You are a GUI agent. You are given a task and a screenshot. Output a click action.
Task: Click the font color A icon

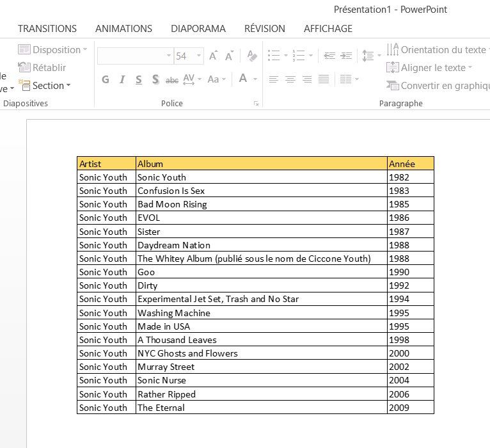click(x=243, y=79)
